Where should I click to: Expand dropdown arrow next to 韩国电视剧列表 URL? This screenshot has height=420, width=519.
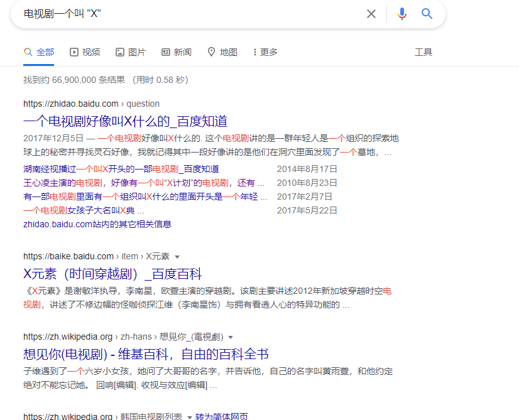(x=190, y=417)
